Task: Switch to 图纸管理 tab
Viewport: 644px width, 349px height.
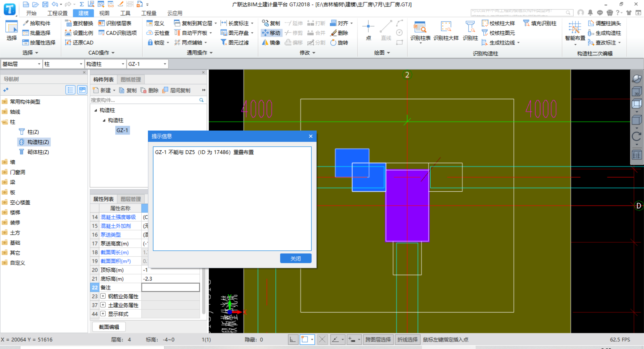Action: [131, 80]
